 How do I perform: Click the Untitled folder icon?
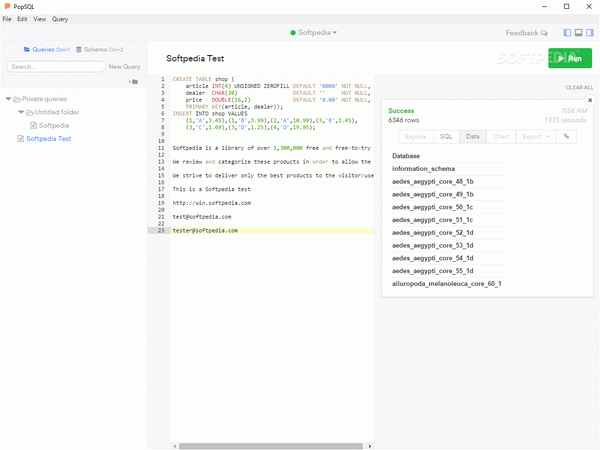click(29, 112)
